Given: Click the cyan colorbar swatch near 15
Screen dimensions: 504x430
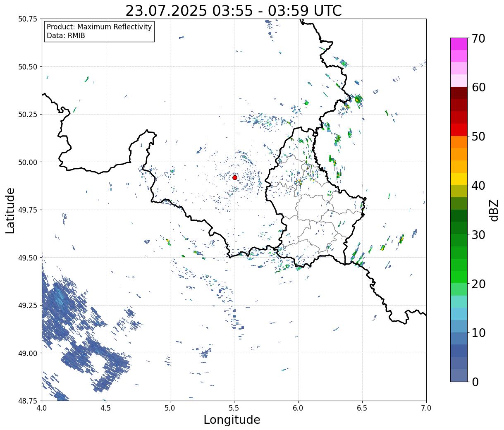Looking at the screenshot, I should point(459,314).
